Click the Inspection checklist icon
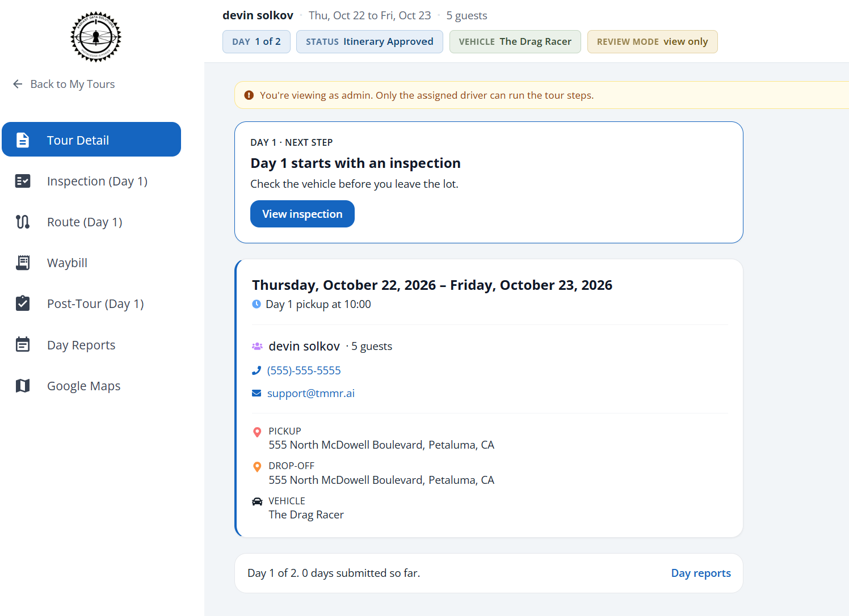The height and width of the screenshot is (616, 849). click(x=23, y=181)
